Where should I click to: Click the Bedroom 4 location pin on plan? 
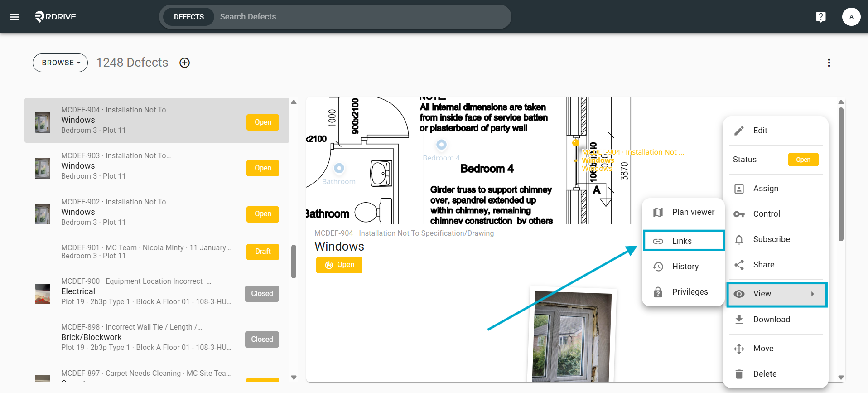441,145
